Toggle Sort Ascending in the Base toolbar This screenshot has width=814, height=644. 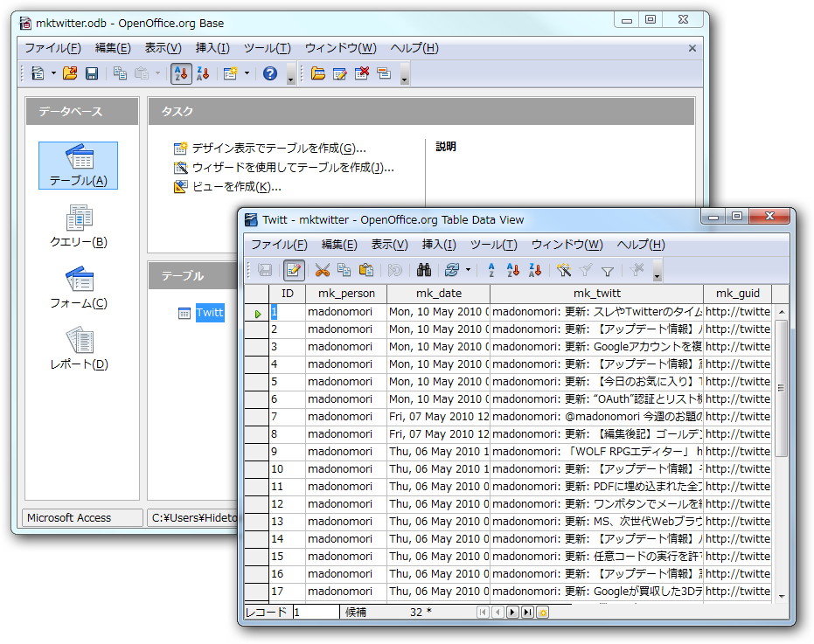[180, 73]
